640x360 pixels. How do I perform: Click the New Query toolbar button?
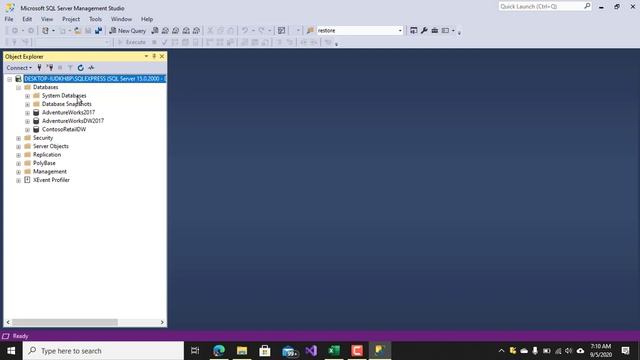coord(127,31)
